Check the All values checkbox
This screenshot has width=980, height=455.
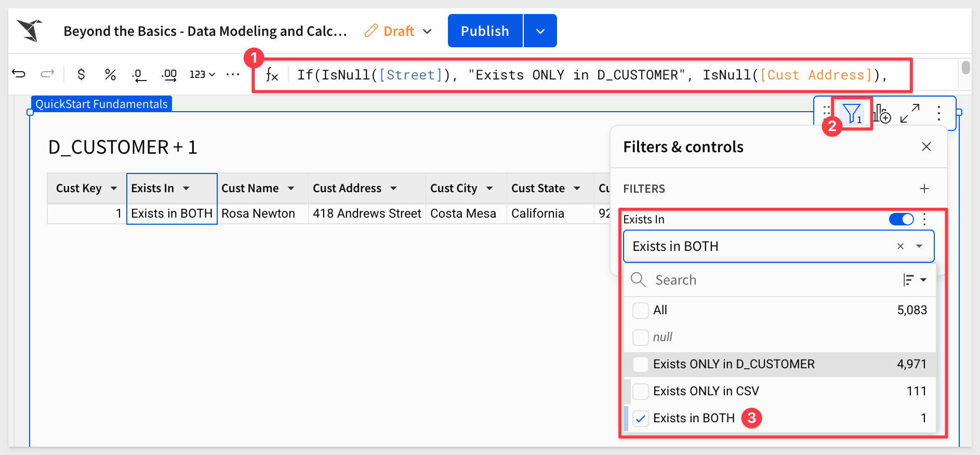click(641, 310)
